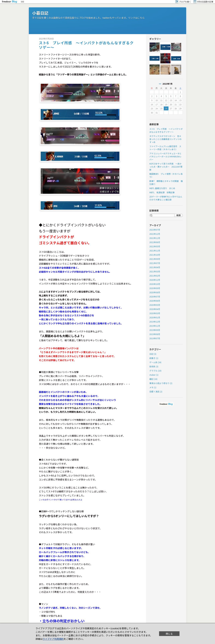Screen dimensions: 215x644
Task: Open archive 2020年12月
Action: coord(155,280)
